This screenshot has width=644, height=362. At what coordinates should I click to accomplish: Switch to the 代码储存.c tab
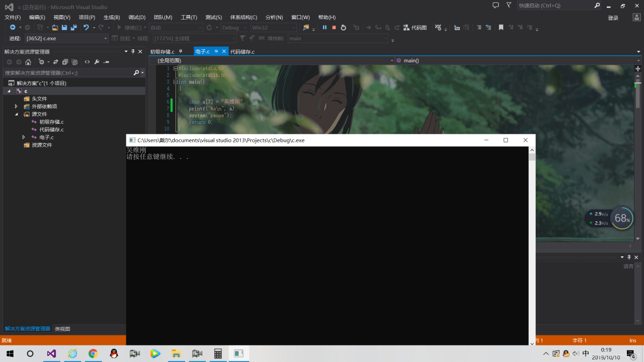[243, 51]
